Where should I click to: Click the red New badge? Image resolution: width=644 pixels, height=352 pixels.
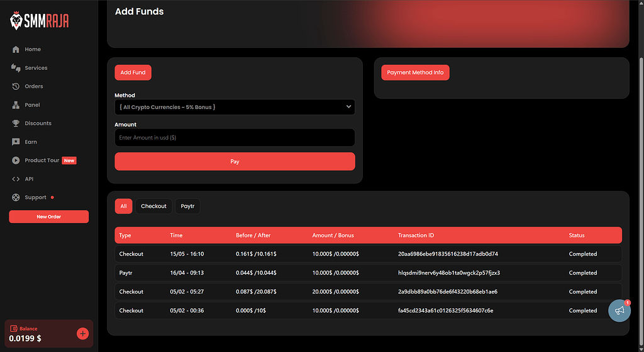pos(69,161)
